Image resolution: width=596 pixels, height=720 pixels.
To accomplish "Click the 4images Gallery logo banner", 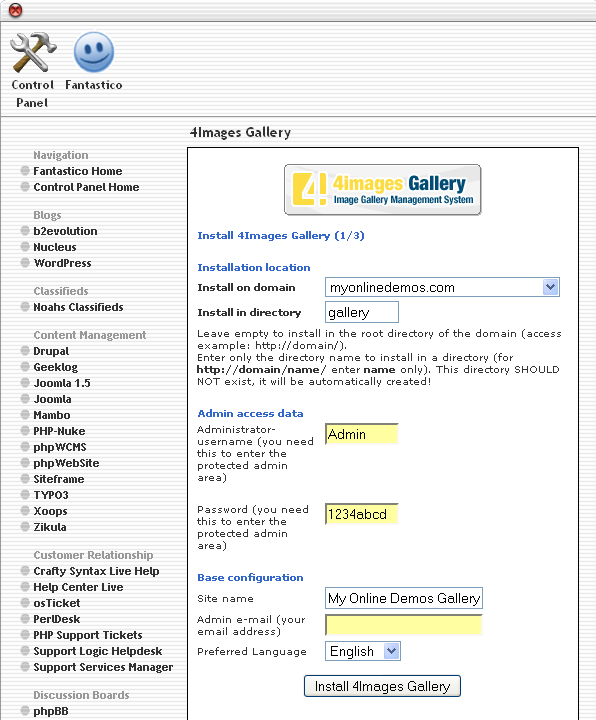I will coord(382,190).
